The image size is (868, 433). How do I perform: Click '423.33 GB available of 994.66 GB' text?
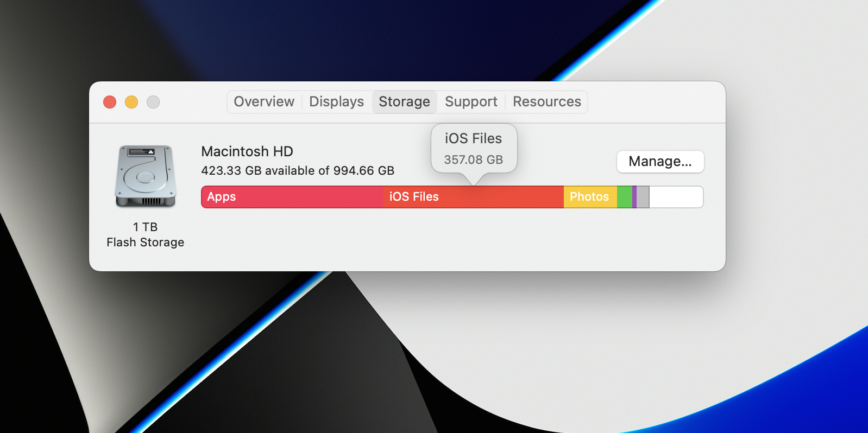pyautogui.click(x=298, y=171)
